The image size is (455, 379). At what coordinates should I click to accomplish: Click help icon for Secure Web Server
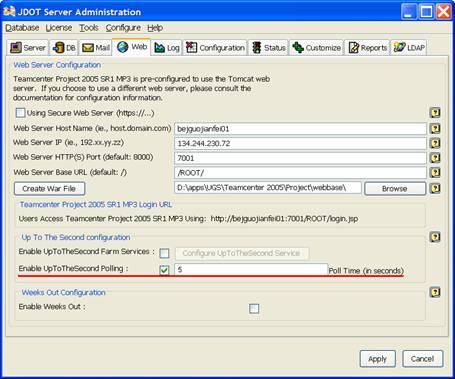(435, 113)
